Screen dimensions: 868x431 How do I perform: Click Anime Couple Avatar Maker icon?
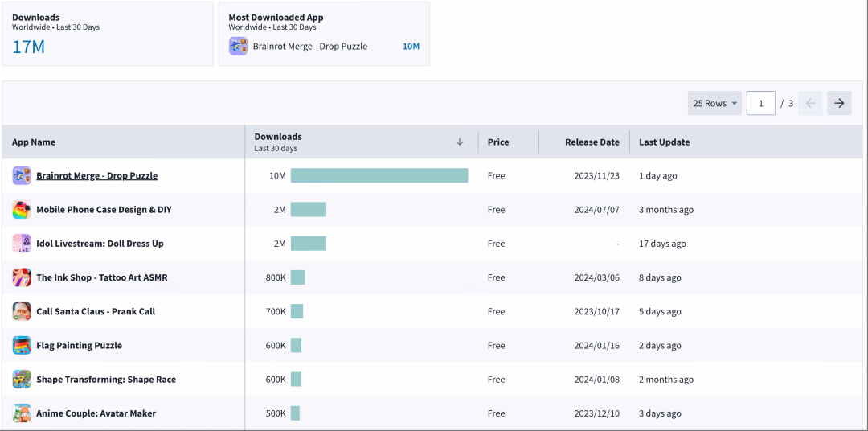(22, 413)
